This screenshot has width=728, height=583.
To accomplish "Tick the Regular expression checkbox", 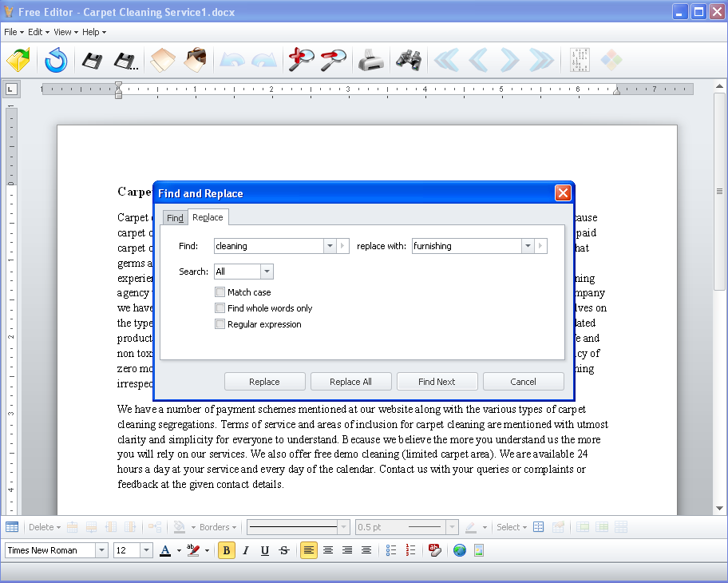I will pos(220,324).
